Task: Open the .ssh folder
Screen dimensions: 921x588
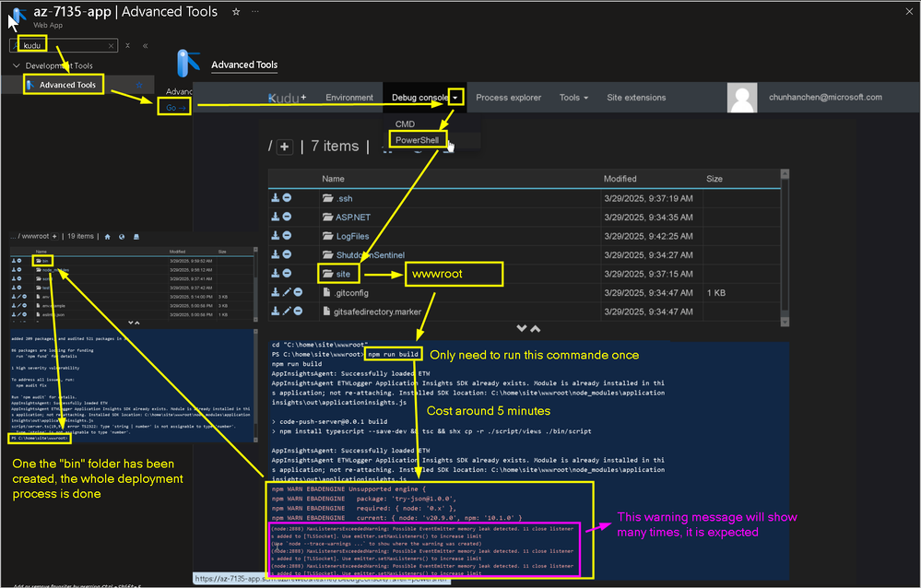Action: point(344,198)
